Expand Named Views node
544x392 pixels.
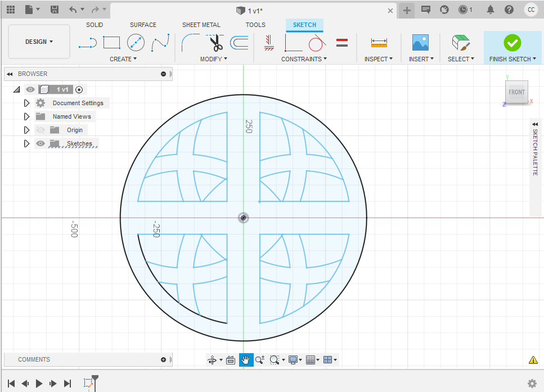point(26,116)
